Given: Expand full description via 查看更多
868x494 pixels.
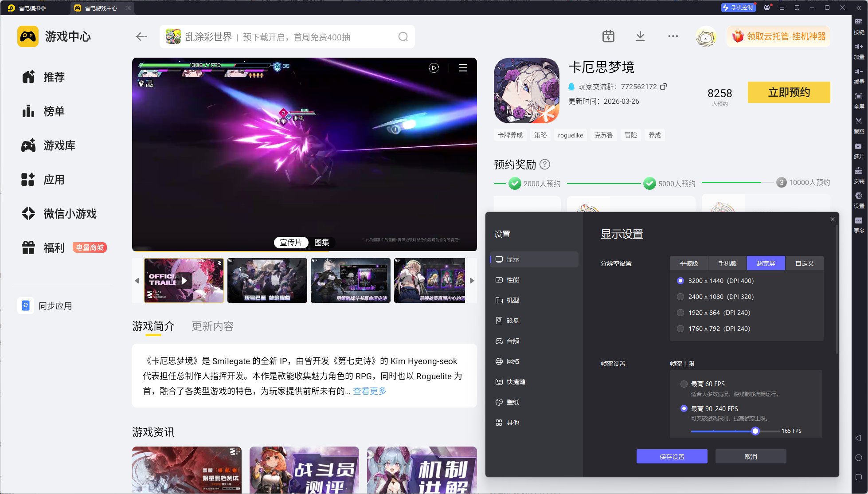Looking at the screenshot, I should (369, 391).
